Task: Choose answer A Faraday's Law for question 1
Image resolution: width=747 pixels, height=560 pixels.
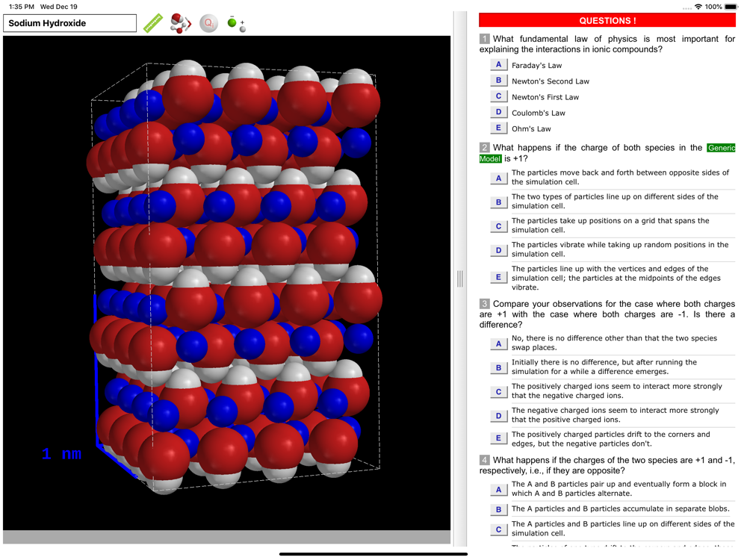Action: point(499,65)
